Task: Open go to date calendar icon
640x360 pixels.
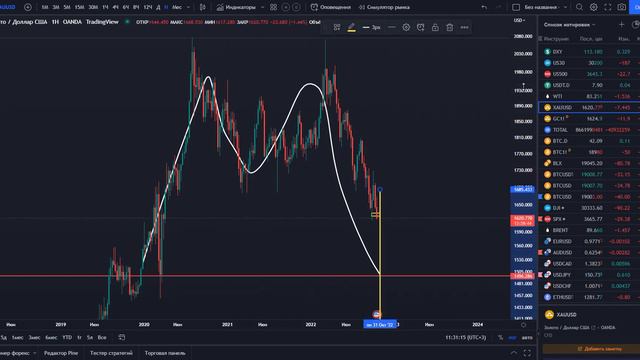Action: coord(122,337)
